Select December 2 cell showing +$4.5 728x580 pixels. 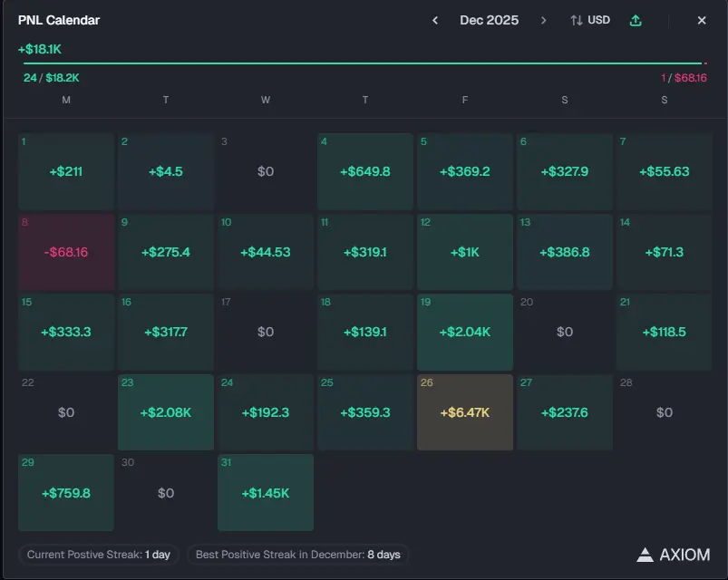(166, 171)
